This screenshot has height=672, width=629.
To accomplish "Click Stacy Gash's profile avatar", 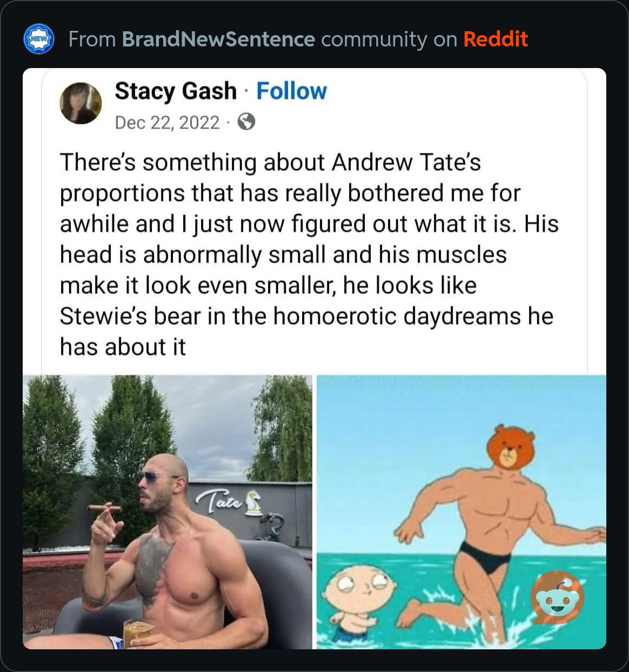I will [x=81, y=103].
